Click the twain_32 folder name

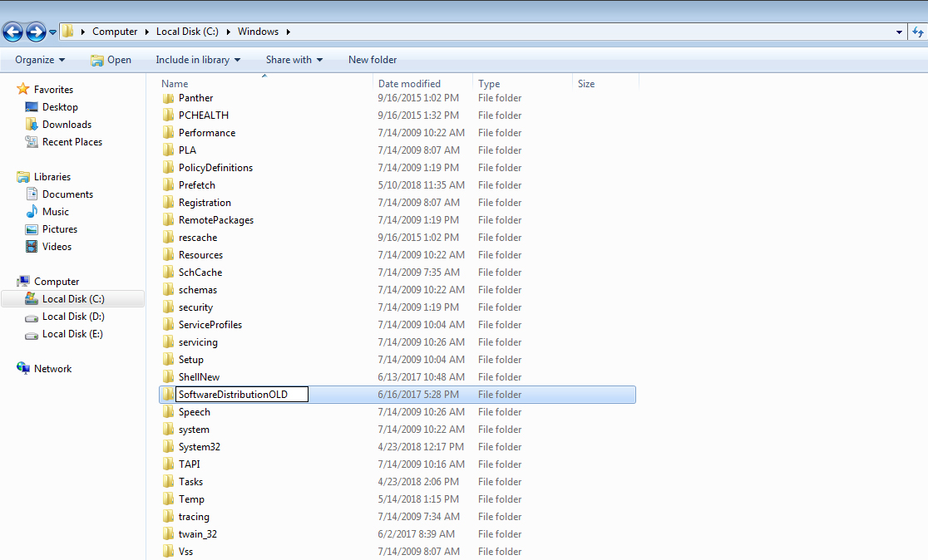pyautogui.click(x=198, y=534)
